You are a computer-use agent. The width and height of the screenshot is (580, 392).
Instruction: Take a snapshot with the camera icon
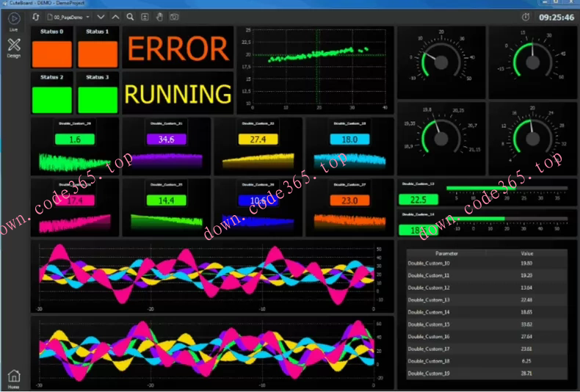pos(174,17)
